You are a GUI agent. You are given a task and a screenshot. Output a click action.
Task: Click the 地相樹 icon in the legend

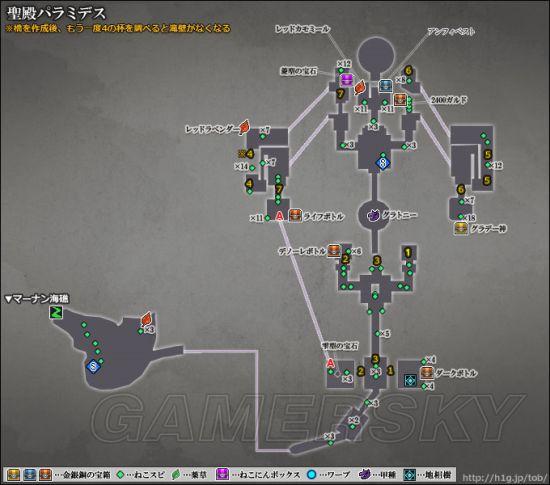tap(409, 474)
